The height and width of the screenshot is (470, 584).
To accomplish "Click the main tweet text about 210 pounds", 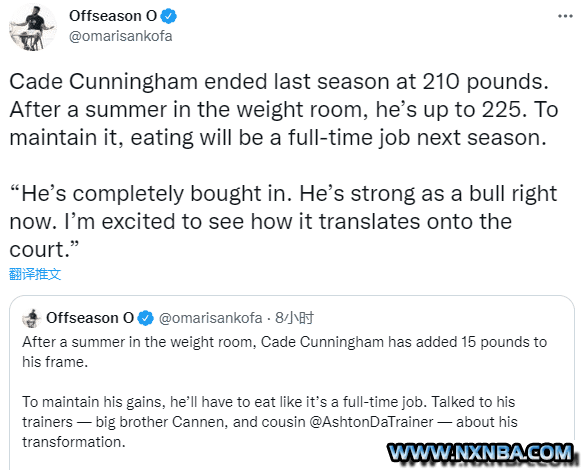I will click(284, 109).
